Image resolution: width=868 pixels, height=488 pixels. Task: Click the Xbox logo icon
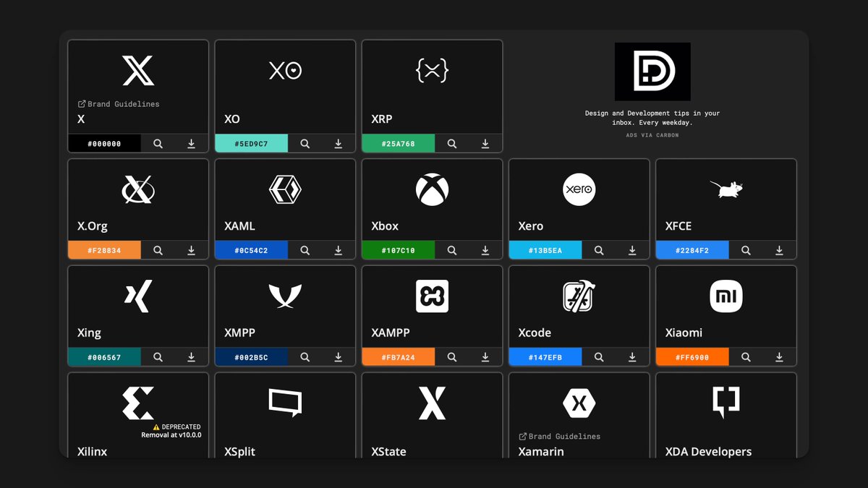[432, 189]
